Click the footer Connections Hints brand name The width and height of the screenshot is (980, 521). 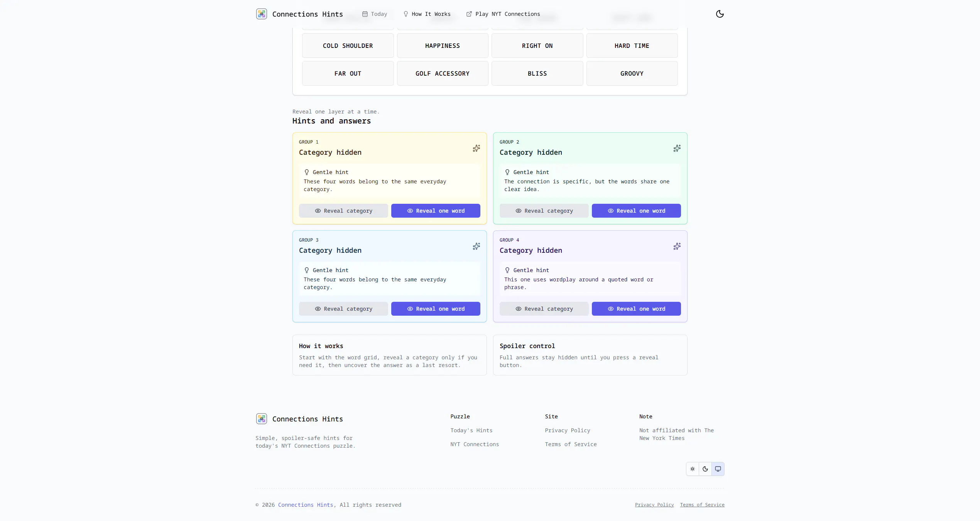point(308,419)
